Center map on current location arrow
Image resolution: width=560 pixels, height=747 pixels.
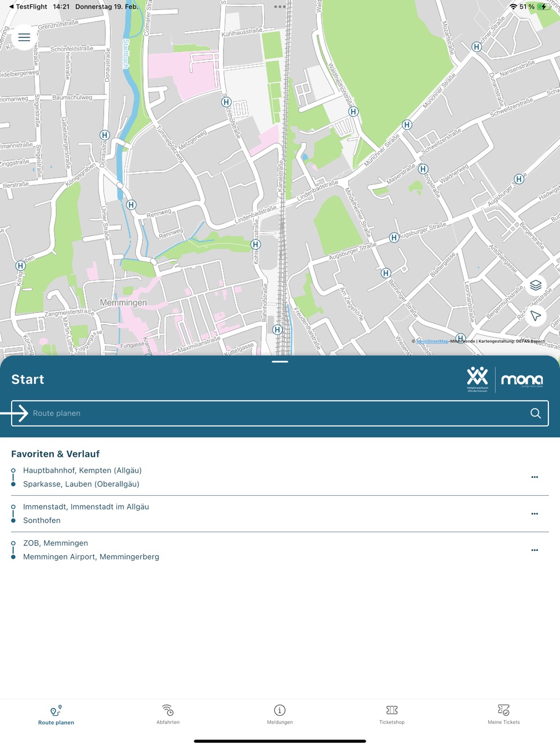click(x=536, y=316)
